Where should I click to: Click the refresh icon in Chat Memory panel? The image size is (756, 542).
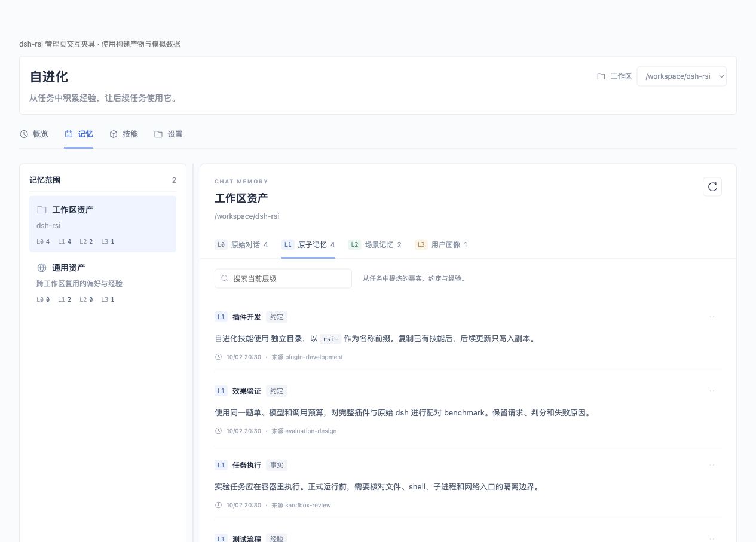pos(712,187)
